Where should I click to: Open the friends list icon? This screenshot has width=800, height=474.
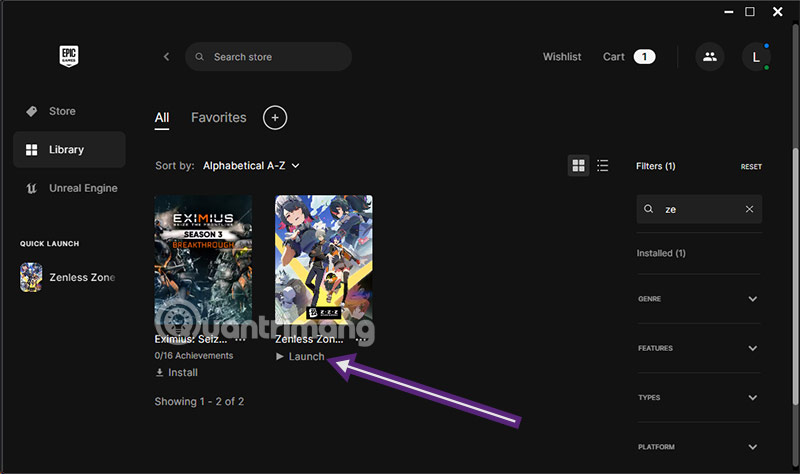[710, 57]
